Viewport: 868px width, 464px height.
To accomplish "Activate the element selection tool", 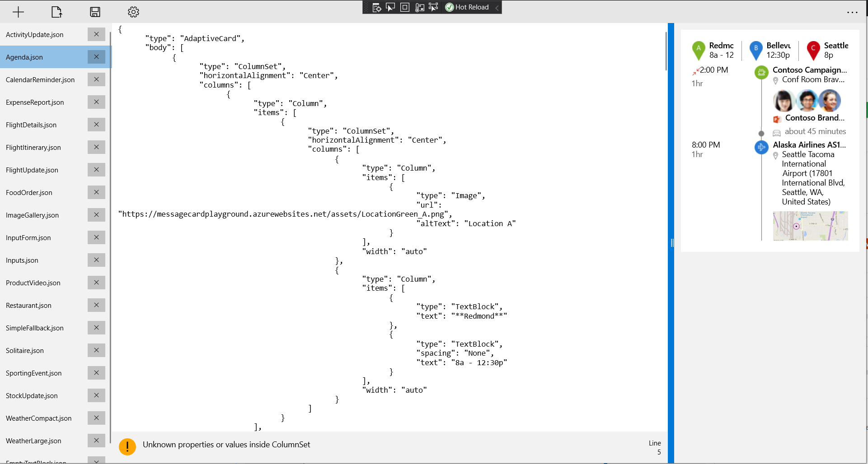I will click(x=390, y=7).
